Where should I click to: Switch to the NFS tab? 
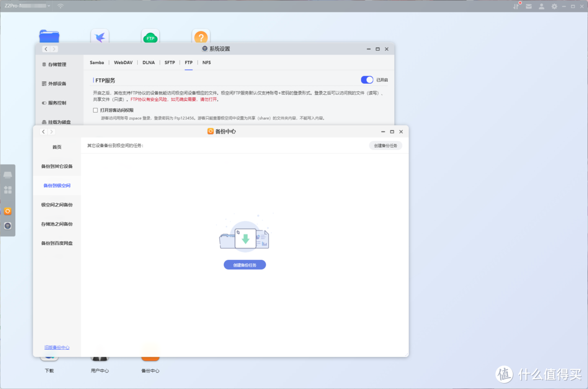click(207, 63)
